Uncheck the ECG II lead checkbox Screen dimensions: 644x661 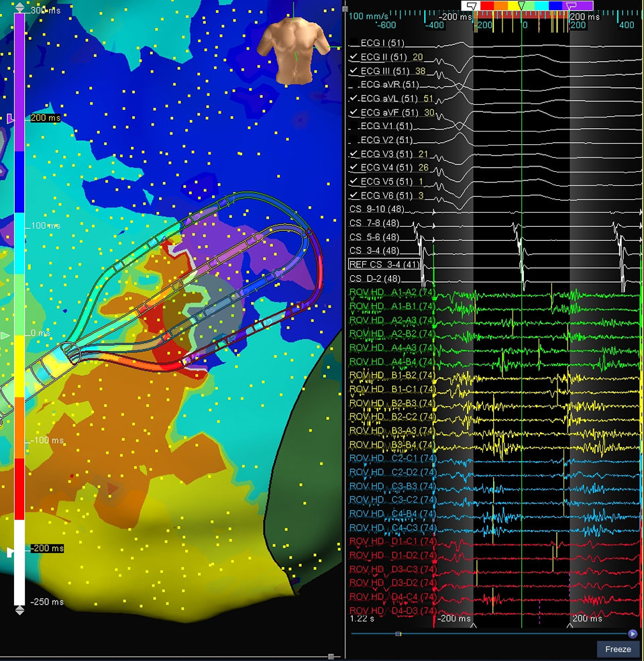click(354, 58)
